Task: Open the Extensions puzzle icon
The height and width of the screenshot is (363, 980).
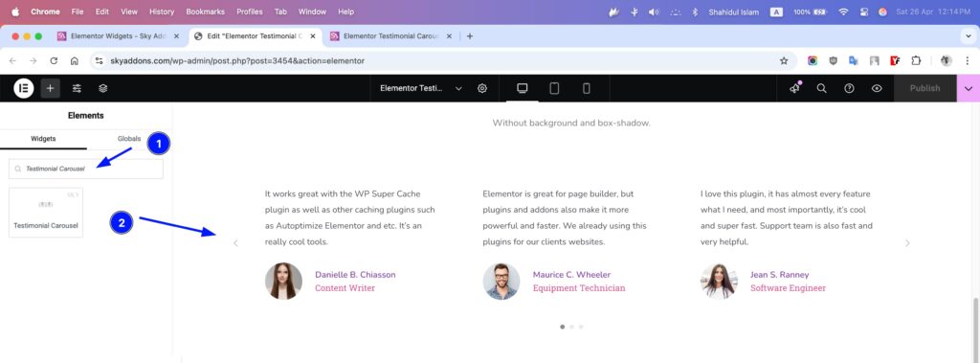Action: click(916, 60)
